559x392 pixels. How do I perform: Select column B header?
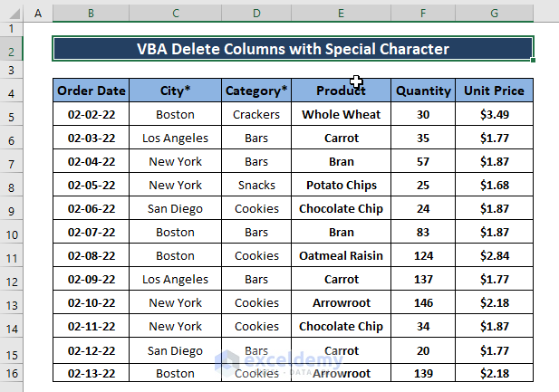(91, 14)
